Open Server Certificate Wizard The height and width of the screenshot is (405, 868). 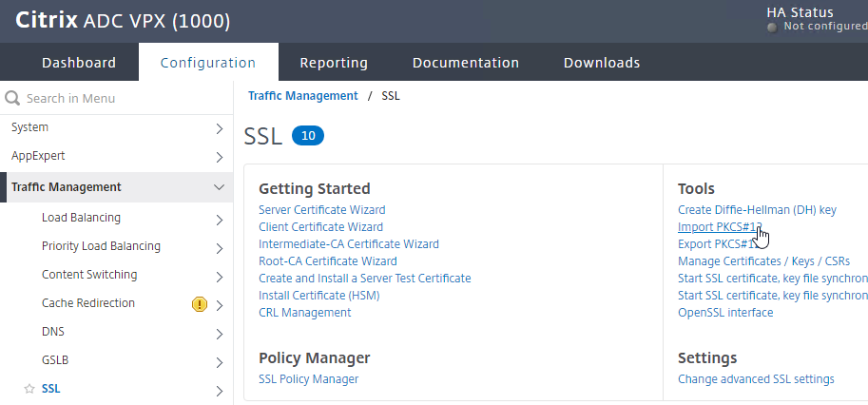click(x=322, y=210)
